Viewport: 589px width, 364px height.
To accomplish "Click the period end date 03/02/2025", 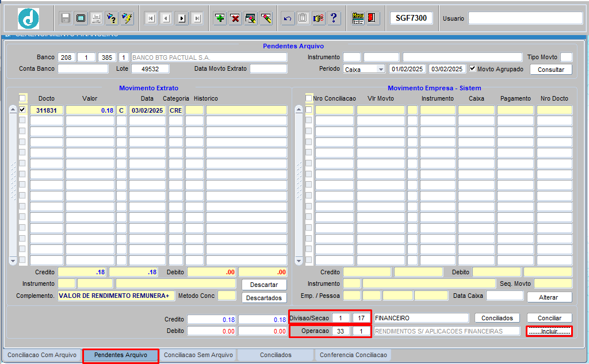I will pos(446,69).
